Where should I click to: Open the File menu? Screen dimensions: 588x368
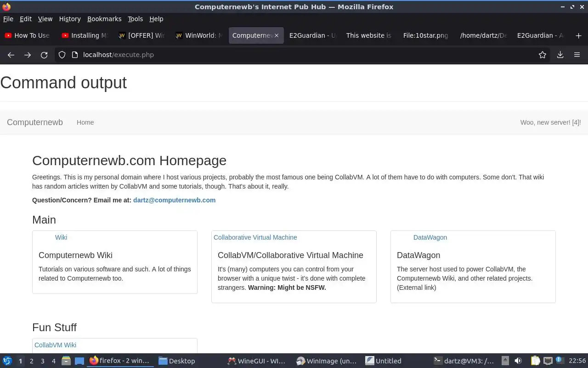click(8, 19)
